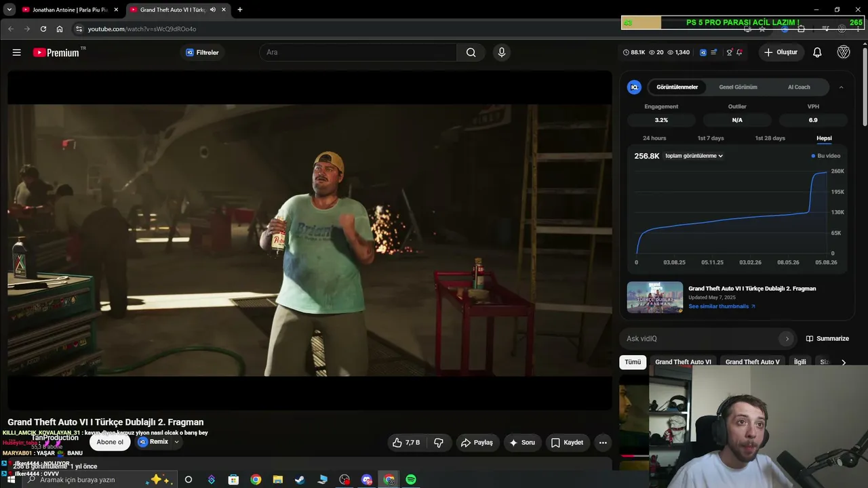
Task: Show the 1st 28 days range
Action: [x=770, y=138]
